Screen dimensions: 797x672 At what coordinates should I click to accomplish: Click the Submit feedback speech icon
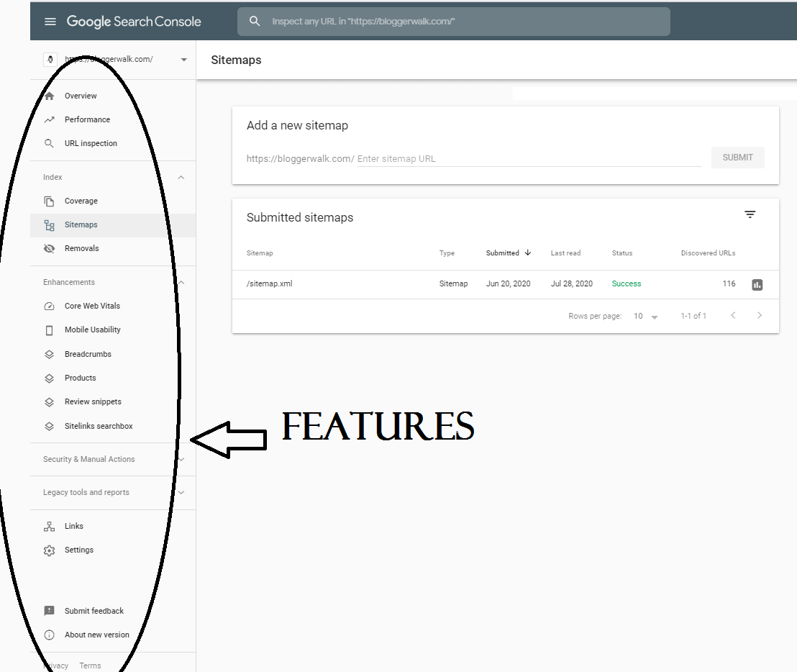tap(50, 611)
